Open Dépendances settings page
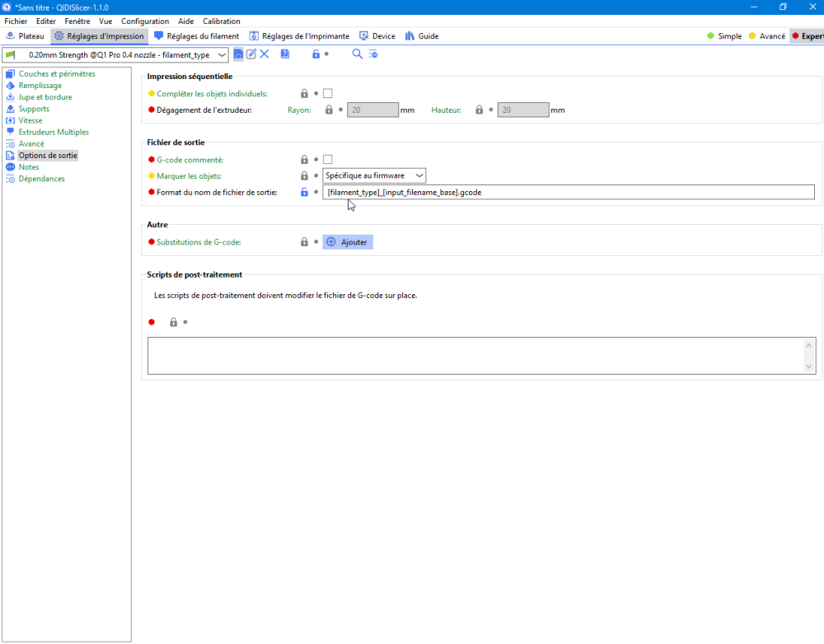Viewport: 824px width, 644px height. pos(41,179)
